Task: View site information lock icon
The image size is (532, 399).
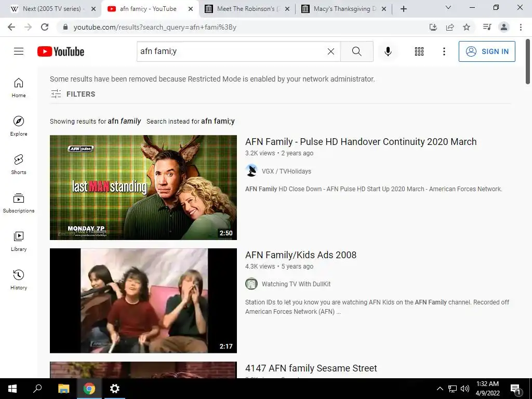Action: [65, 27]
